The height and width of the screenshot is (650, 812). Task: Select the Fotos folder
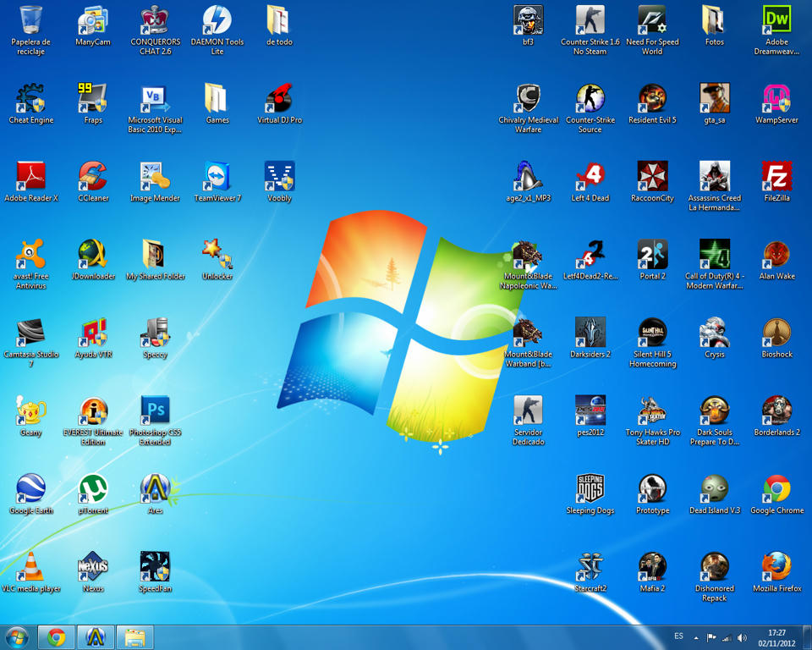(x=714, y=20)
